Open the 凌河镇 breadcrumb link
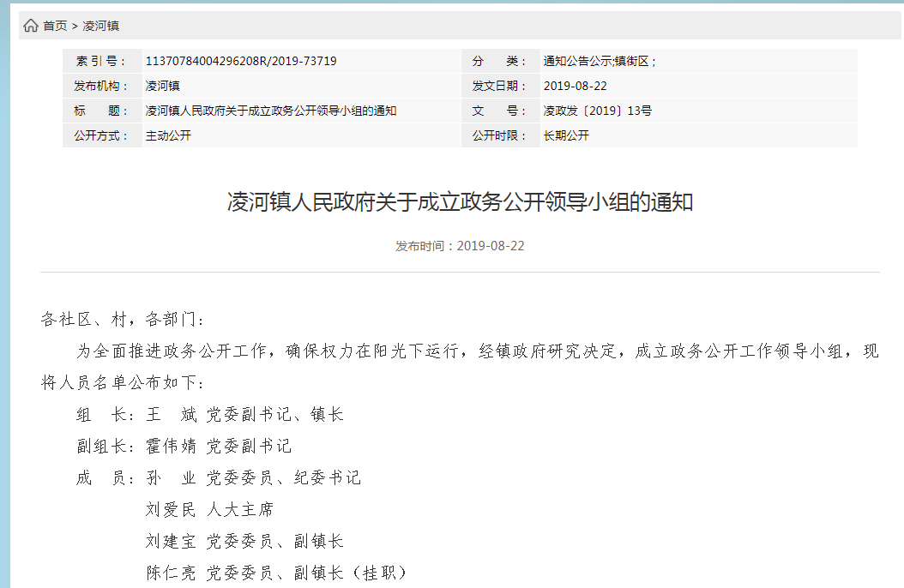 pos(101,26)
